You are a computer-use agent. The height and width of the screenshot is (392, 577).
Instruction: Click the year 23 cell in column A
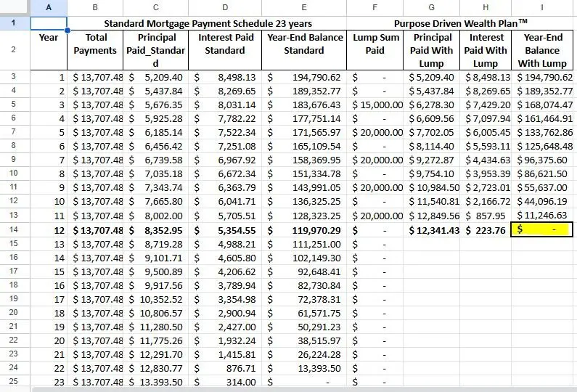pyautogui.click(x=49, y=382)
